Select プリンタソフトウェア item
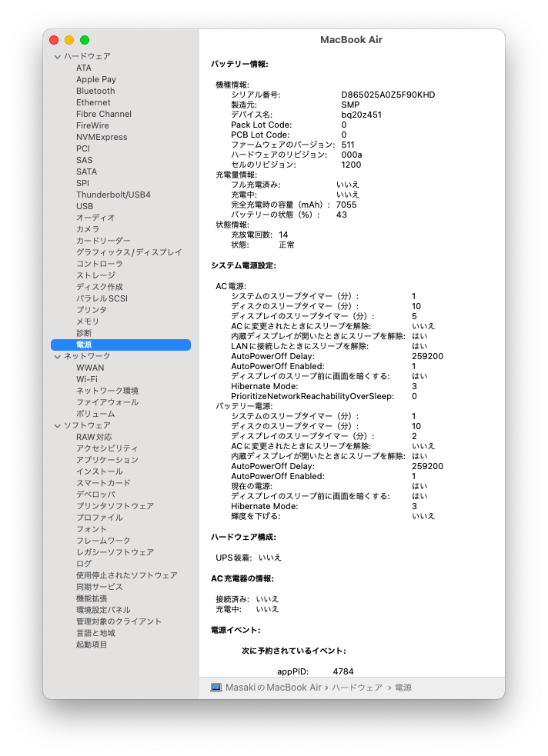The width and height of the screenshot is (548, 756). [x=115, y=507]
